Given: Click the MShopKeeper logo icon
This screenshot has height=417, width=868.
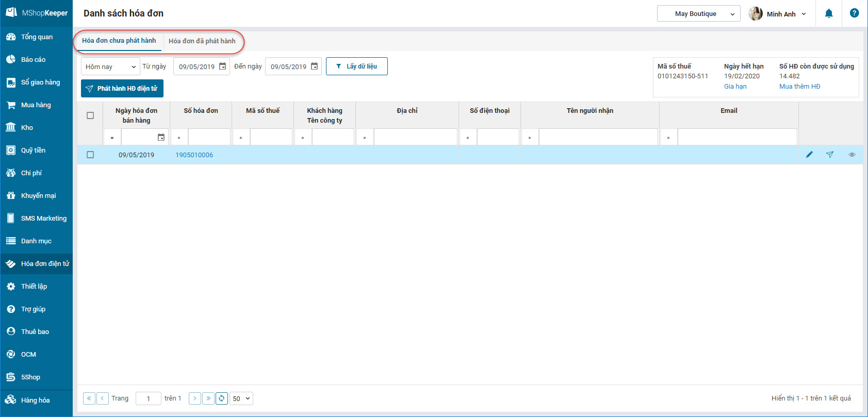Looking at the screenshot, I should pos(11,12).
